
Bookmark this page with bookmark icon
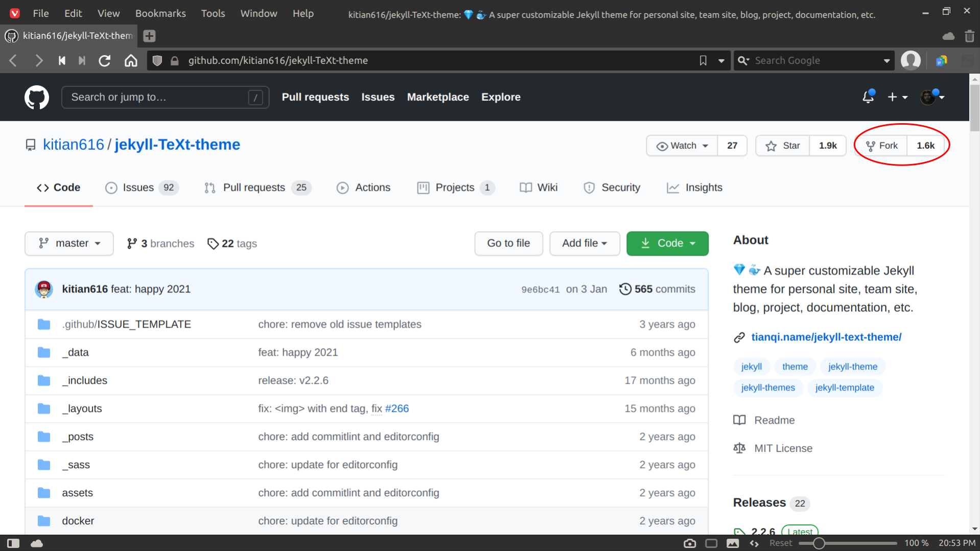(x=703, y=61)
